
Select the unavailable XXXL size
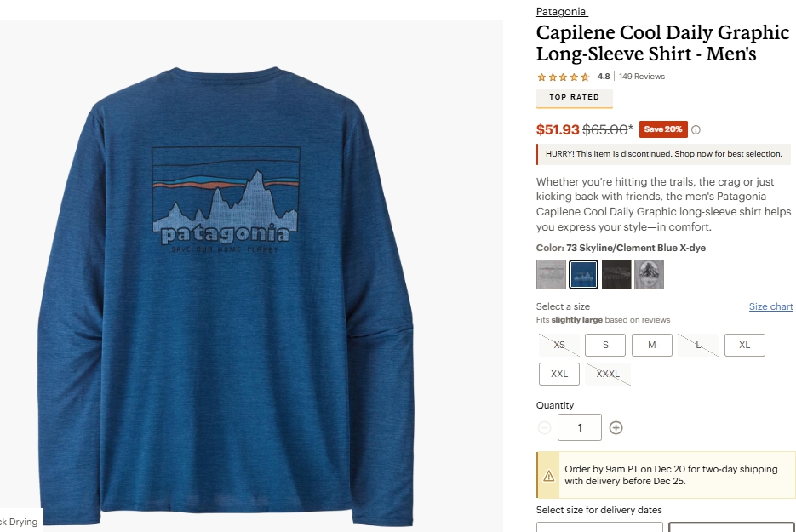[x=608, y=375]
